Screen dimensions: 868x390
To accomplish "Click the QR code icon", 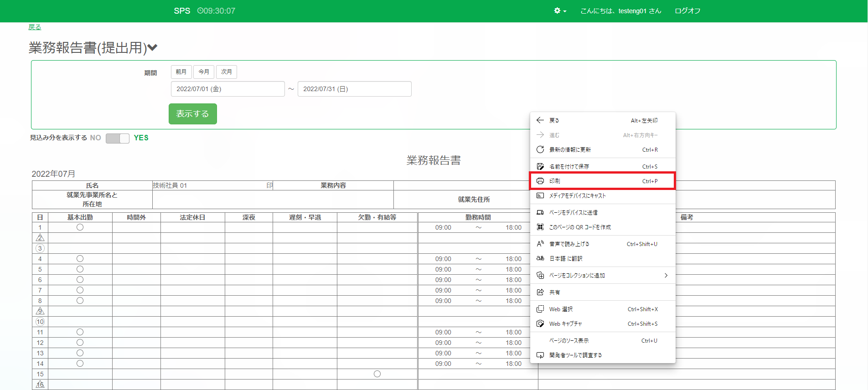I will click(x=540, y=227).
